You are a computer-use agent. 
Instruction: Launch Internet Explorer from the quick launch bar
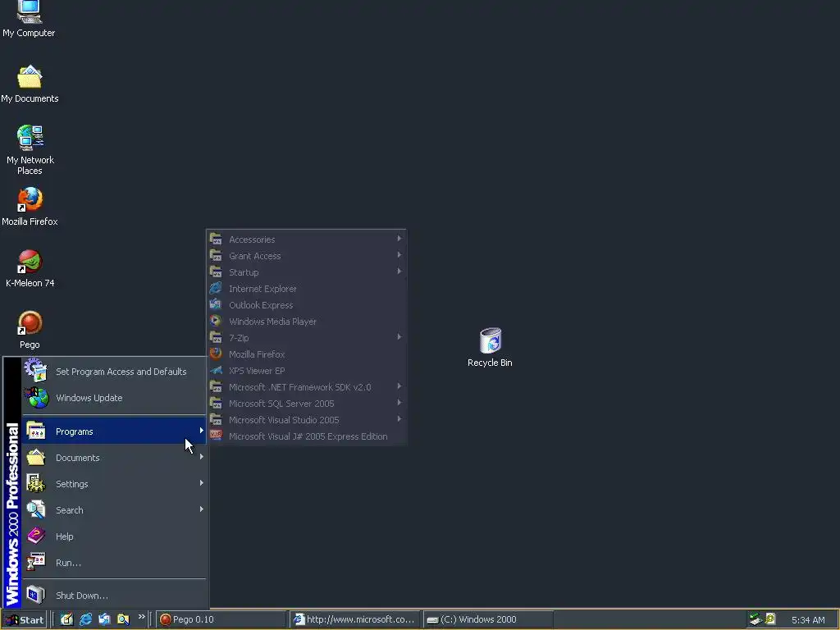click(85, 619)
